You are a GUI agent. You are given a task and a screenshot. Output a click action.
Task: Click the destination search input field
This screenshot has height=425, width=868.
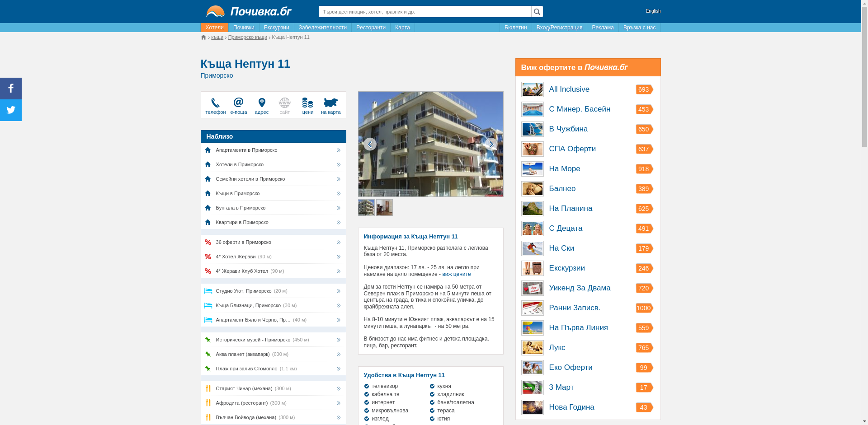click(425, 12)
